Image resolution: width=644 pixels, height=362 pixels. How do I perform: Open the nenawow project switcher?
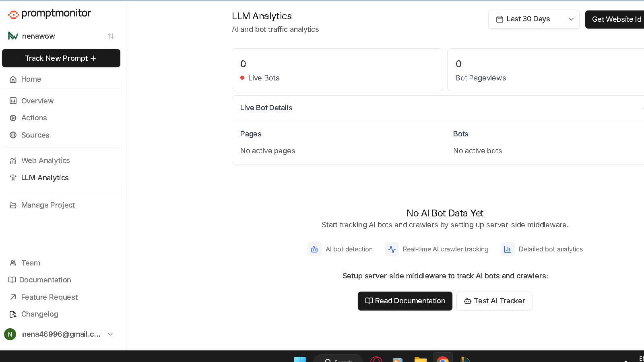(61, 36)
